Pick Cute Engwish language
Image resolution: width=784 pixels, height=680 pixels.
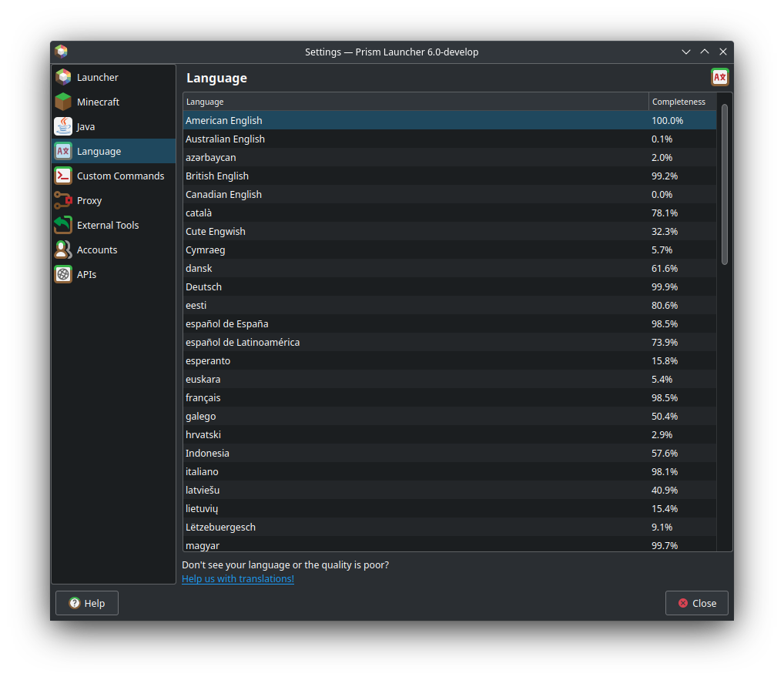pos(450,232)
